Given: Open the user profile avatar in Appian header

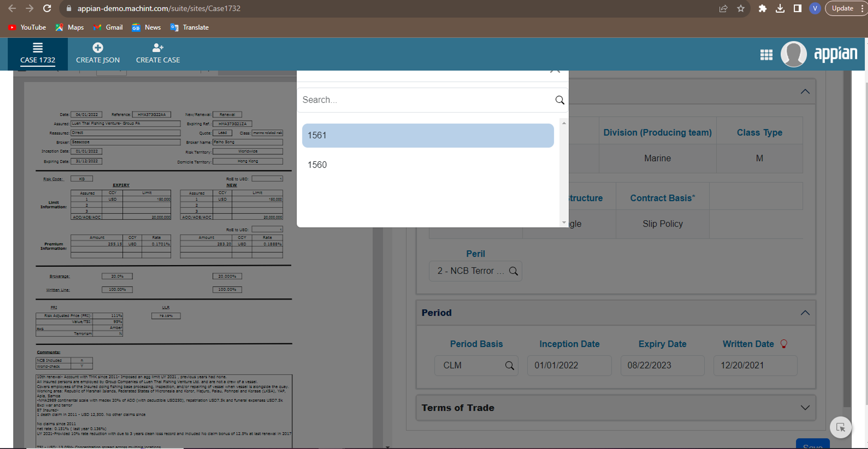Looking at the screenshot, I should (794, 54).
